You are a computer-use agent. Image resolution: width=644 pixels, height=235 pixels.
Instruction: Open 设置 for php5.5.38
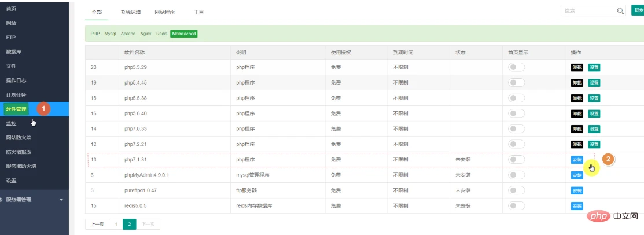594,98
